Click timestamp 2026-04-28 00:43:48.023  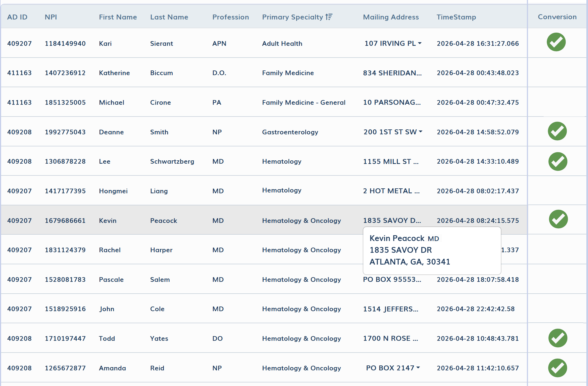478,73
